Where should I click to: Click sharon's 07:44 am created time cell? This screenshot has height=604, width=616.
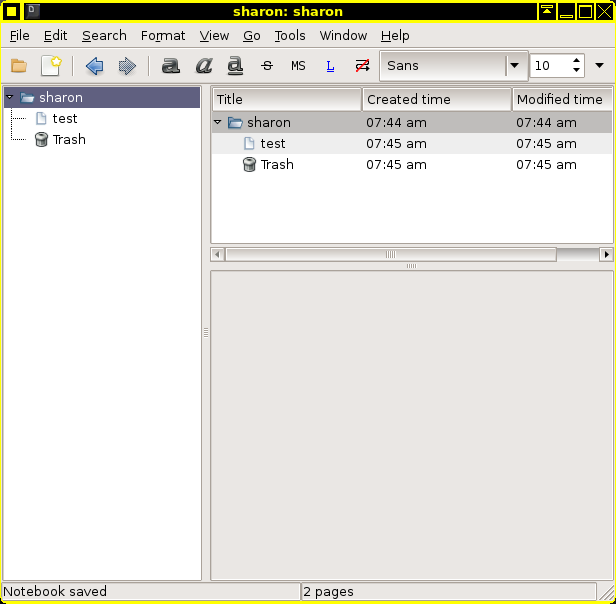pyautogui.click(x=396, y=123)
